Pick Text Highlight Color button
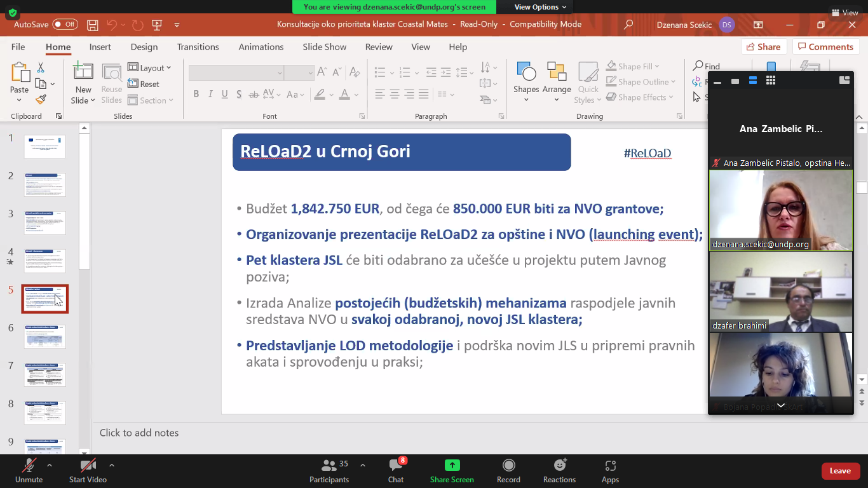868x488 pixels. pyautogui.click(x=319, y=94)
